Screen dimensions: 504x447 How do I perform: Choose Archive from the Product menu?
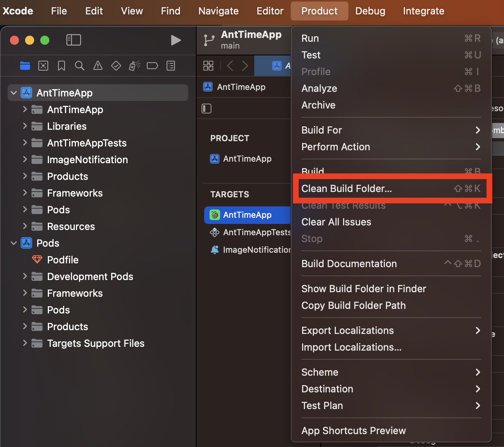tap(391, 105)
